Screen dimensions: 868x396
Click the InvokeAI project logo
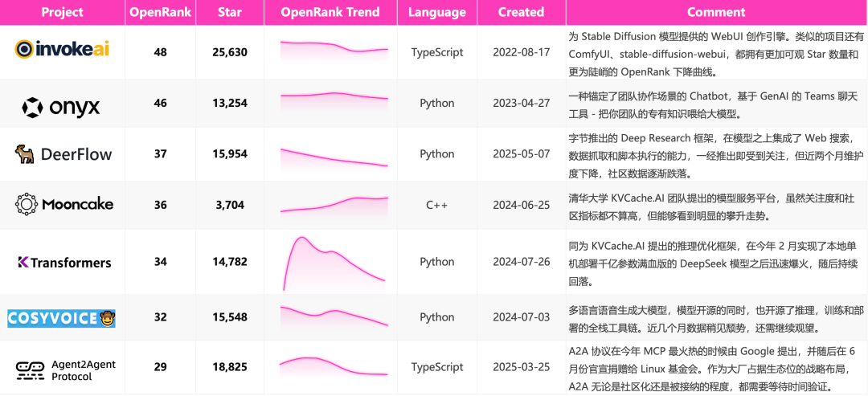[x=62, y=49]
